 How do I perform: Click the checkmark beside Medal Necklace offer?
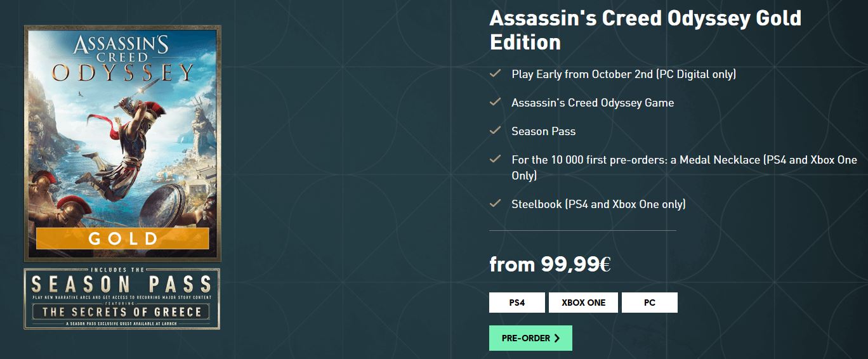[x=496, y=159]
